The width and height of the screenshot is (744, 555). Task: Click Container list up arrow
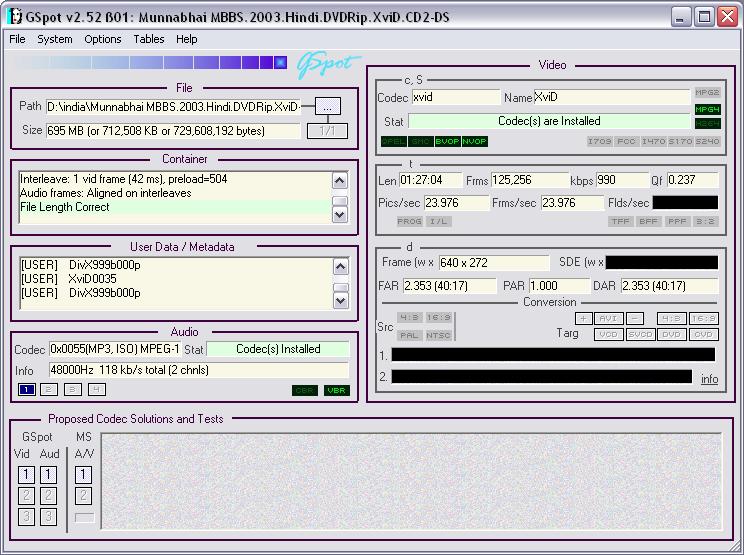click(340, 180)
